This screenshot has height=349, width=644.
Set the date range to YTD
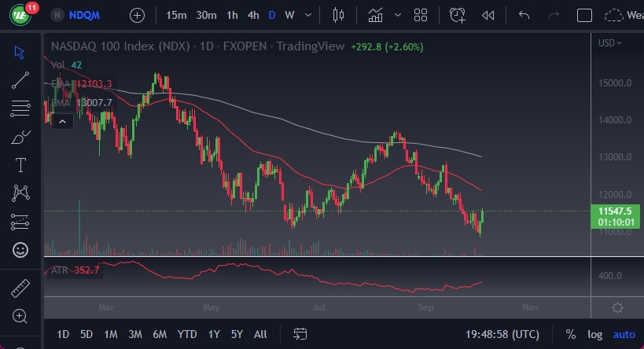(187, 334)
